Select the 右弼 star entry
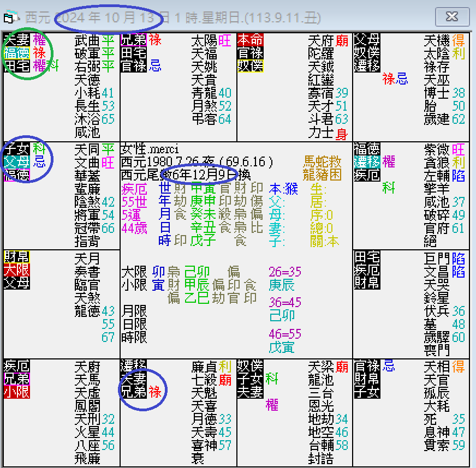This screenshot has height=468, width=476. (87, 67)
